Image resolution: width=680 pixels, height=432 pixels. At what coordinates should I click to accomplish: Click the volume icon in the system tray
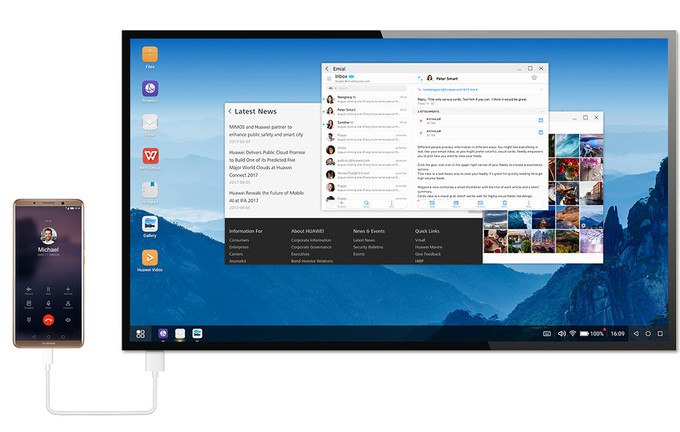point(561,333)
